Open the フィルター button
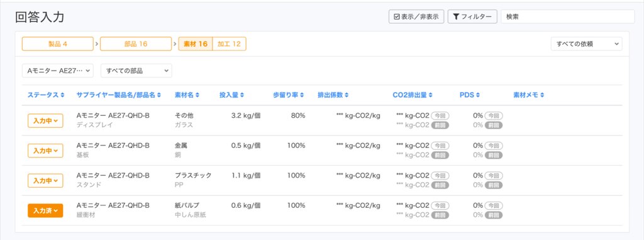This screenshot has height=240, width=644. tap(472, 17)
